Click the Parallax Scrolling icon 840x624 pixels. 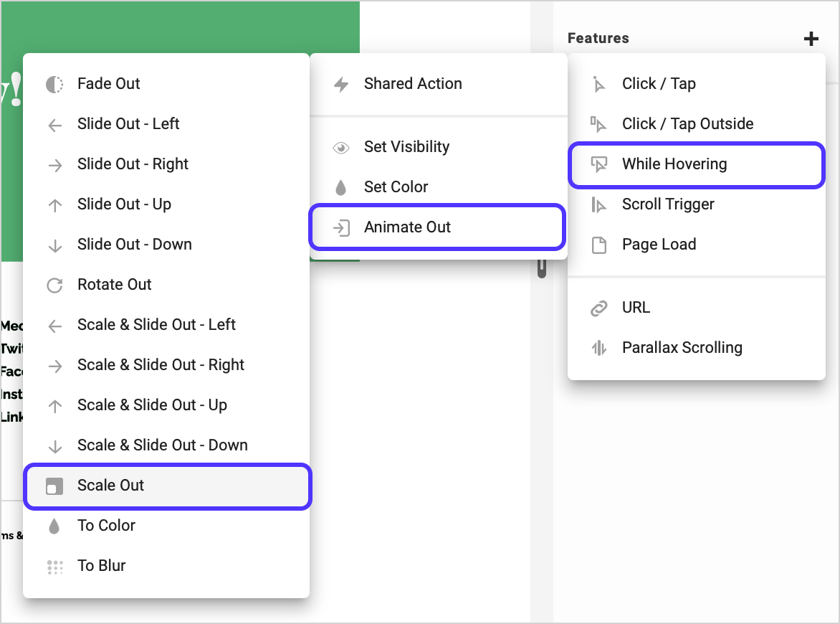[x=598, y=348]
